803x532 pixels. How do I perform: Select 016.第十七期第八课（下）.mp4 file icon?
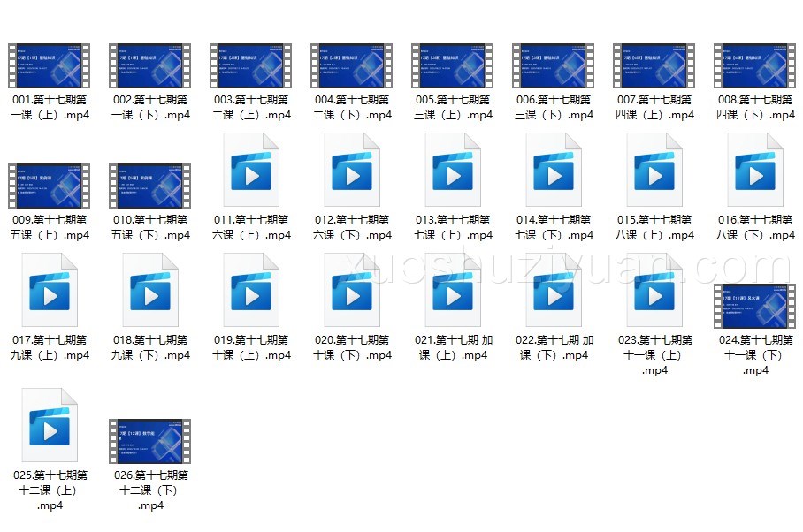tap(755, 174)
